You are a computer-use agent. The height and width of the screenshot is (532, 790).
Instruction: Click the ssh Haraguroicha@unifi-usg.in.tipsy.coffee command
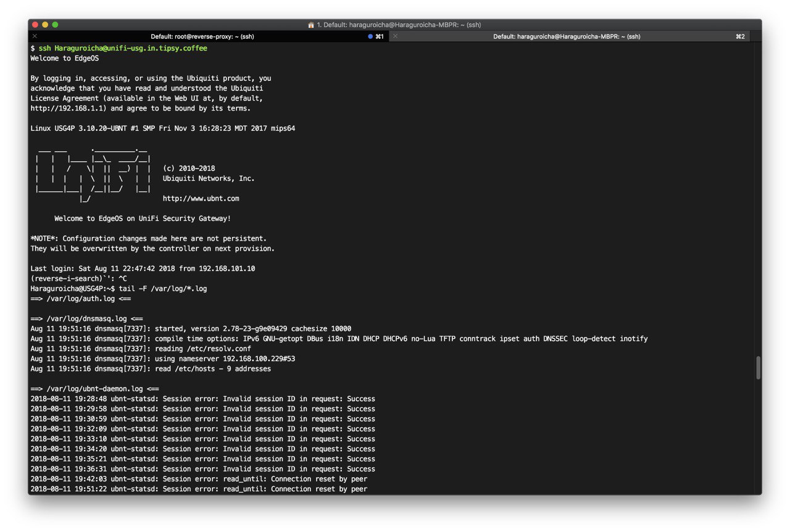point(123,48)
